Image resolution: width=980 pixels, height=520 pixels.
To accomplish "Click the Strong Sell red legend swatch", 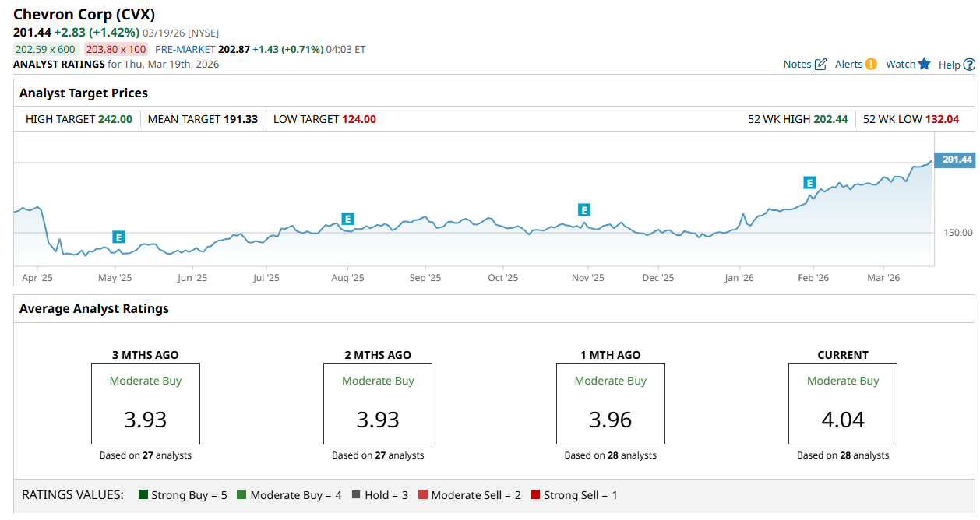I will tap(535, 494).
